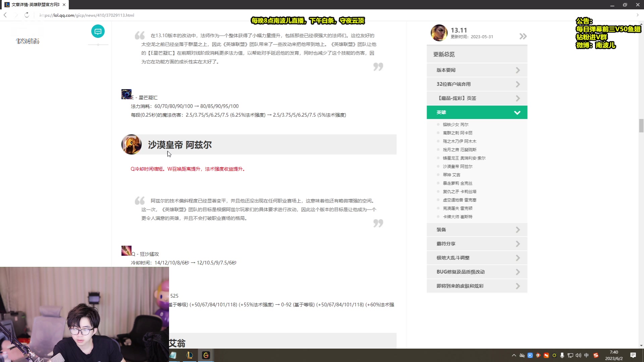Jump to 复仇之矛 卡莉丝塔 in sidebar

460,192
